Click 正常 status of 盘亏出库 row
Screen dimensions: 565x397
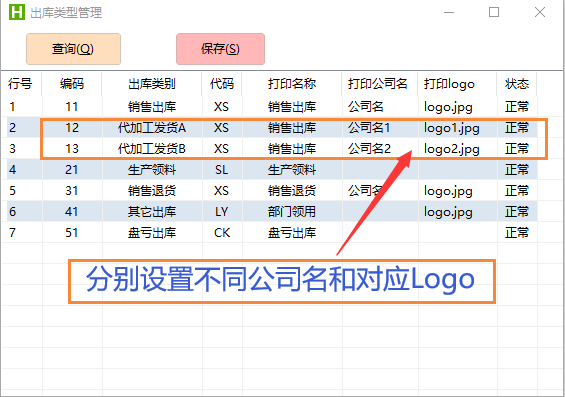pyautogui.click(x=517, y=233)
